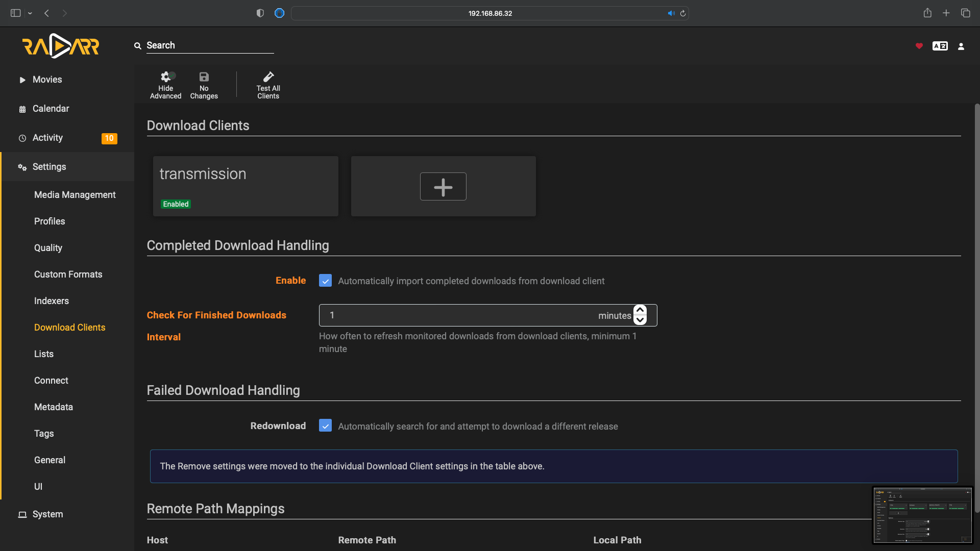Add a new download client
980x551 pixels.
point(443,186)
